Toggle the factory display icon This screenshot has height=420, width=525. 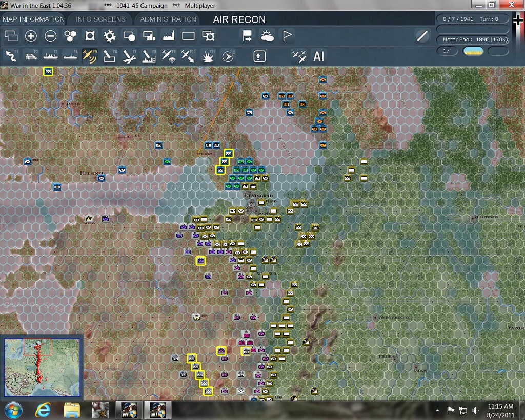coord(169,36)
